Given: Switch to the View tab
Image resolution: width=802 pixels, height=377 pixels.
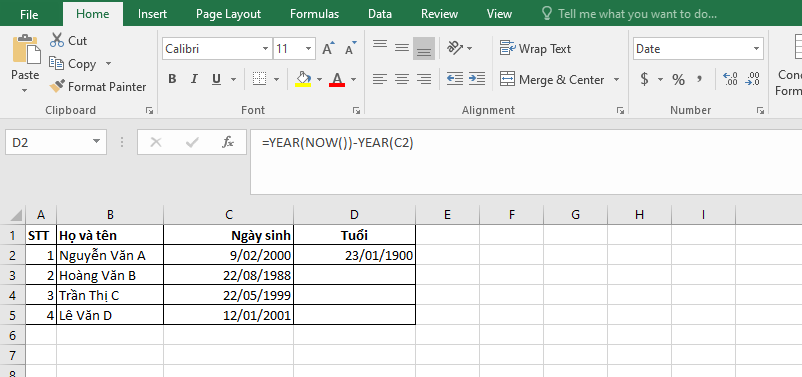Looking at the screenshot, I should (499, 14).
